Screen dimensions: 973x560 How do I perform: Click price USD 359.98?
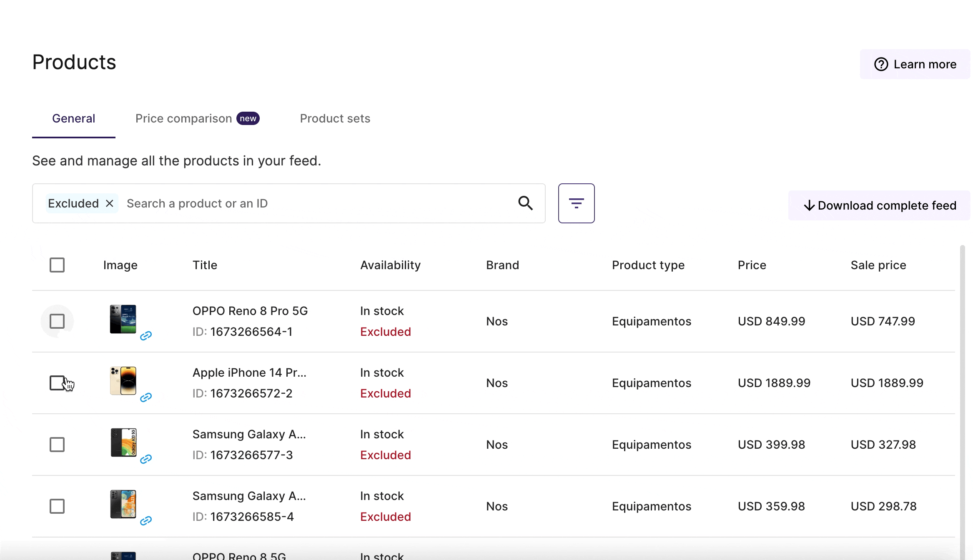(771, 506)
